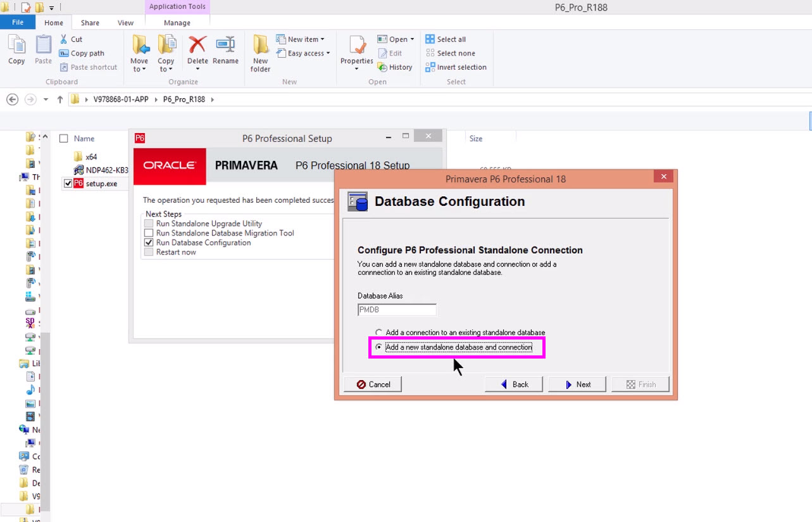The image size is (812, 522).
Task: Expand the Open dropdown in ribbon
Action: [396, 39]
